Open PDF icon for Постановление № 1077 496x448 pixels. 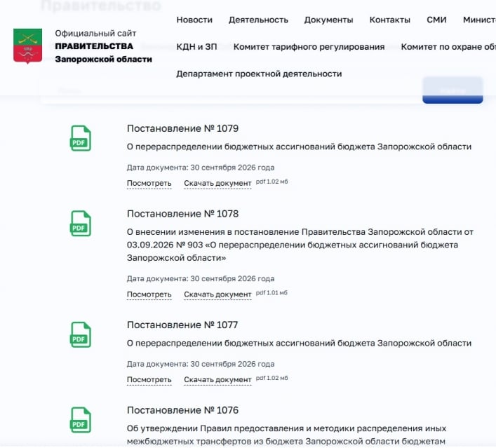click(x=81, y=334)
